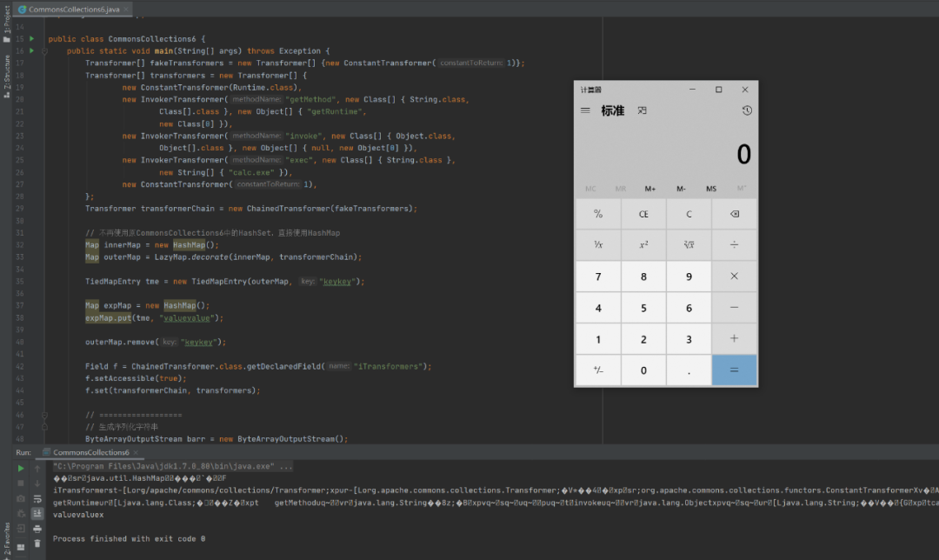Rerun CommonsCollections6 with the green play icon
The height and width of the screenshot is (560, 939).
pos(20,469)
